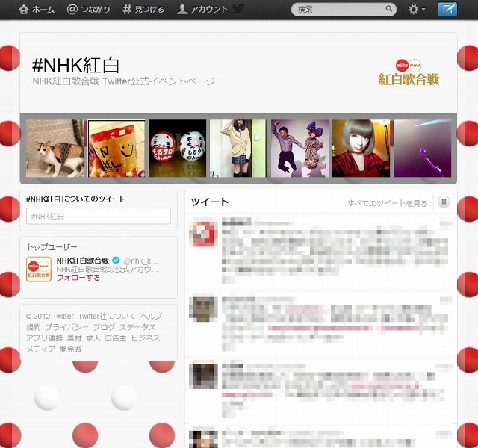The height and width of the screenshot is (448, 478).
Task: Open the ビジネス footer link
Action: click(146, 338)
